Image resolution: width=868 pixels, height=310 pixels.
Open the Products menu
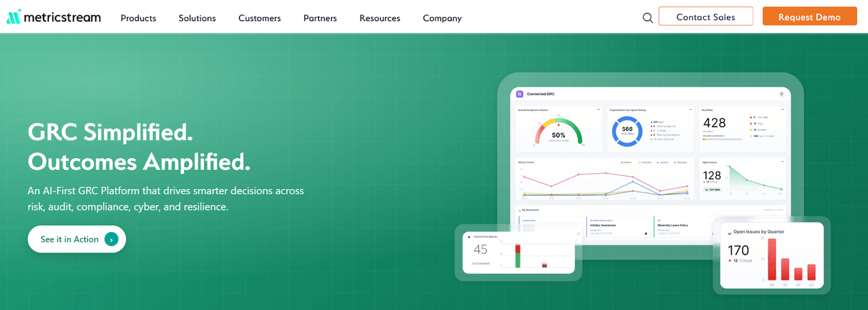click(138, 18)
